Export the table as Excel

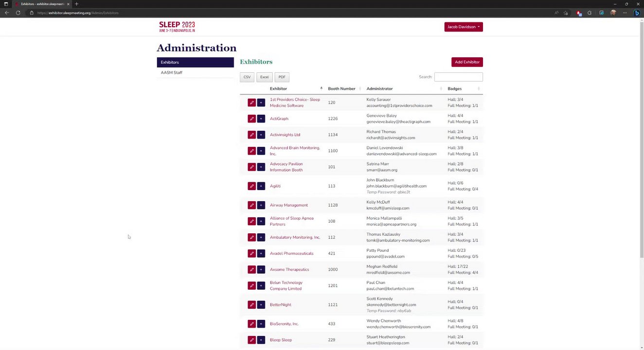tap(264, 77)
